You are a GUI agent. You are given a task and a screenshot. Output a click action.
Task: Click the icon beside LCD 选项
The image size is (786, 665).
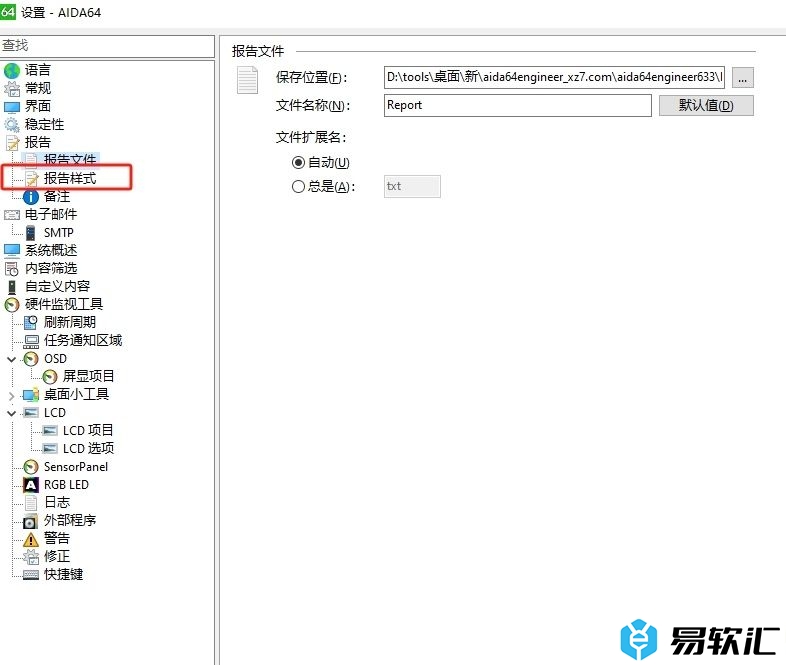click(x=50, y=449)
